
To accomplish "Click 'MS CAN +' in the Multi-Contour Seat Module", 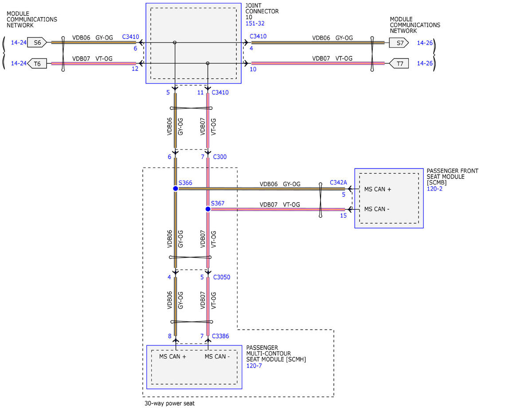I will point(173,356).
